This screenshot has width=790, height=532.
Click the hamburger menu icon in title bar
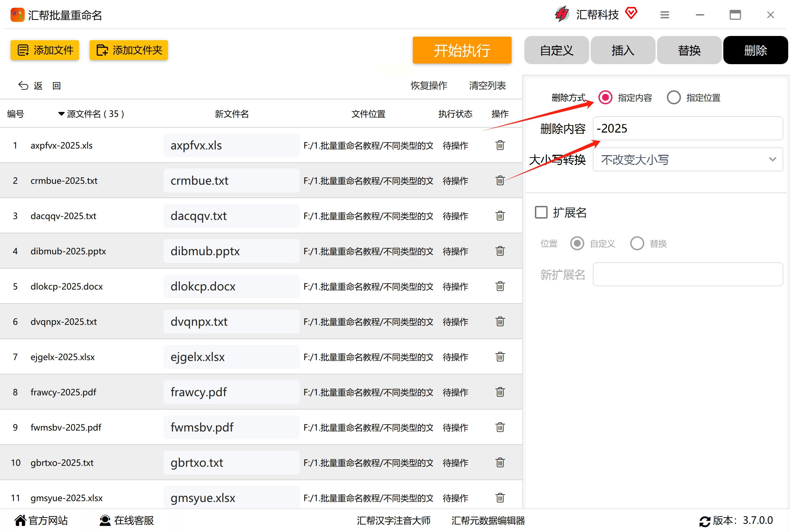665,15
